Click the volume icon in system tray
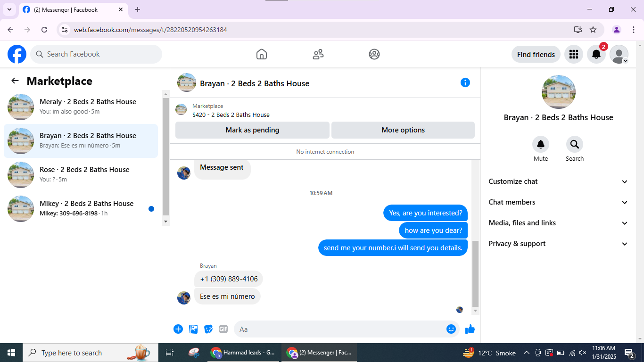644x362 pixels. click(x=583, y=353)
